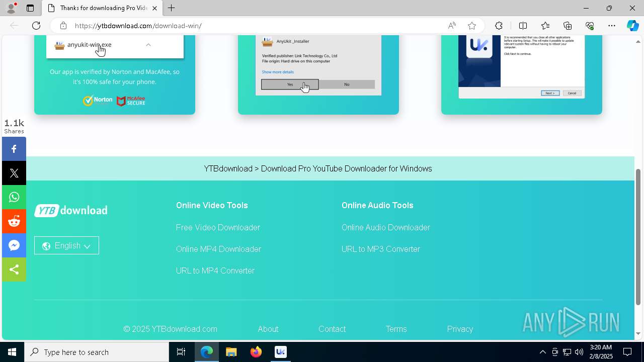Refresh the page in Edge
This screenshot has width=644, height=362.
(x=36, y=26)
